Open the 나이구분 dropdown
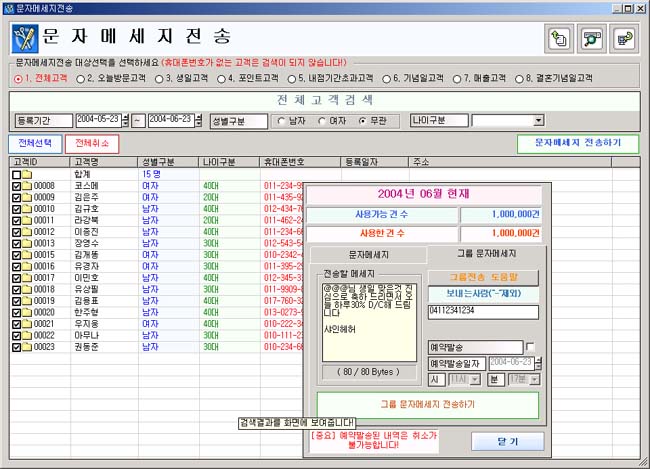 pos(538,121)
